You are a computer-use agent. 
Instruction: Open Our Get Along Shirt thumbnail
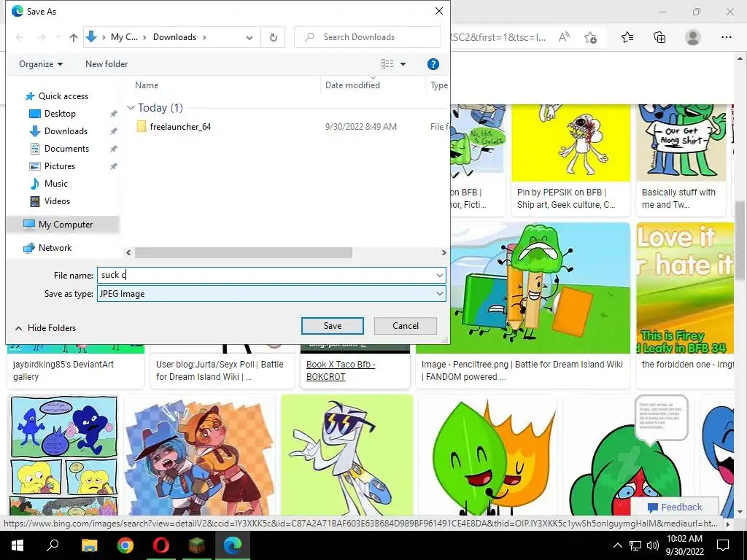pos(681,143)
